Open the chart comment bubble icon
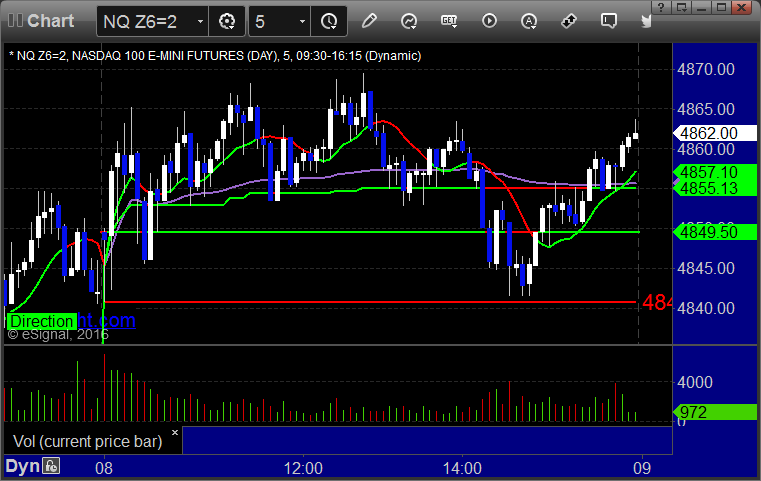The image size is (761, 481). (x=609, y=21)
